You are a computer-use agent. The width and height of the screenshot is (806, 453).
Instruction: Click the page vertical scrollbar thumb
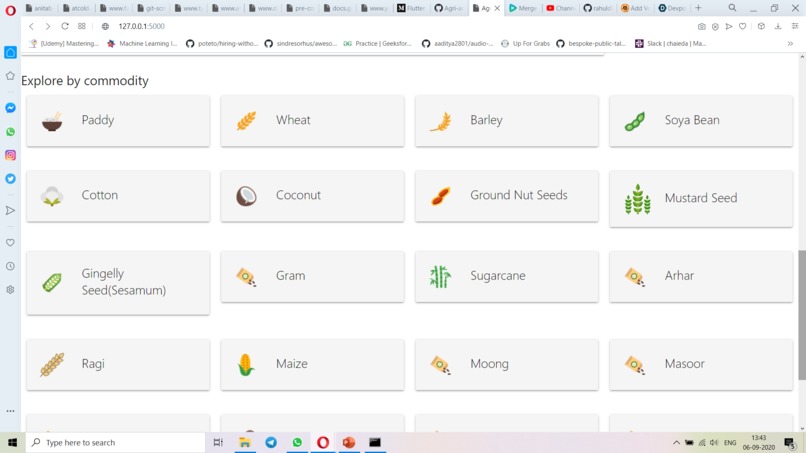(802, 315)
